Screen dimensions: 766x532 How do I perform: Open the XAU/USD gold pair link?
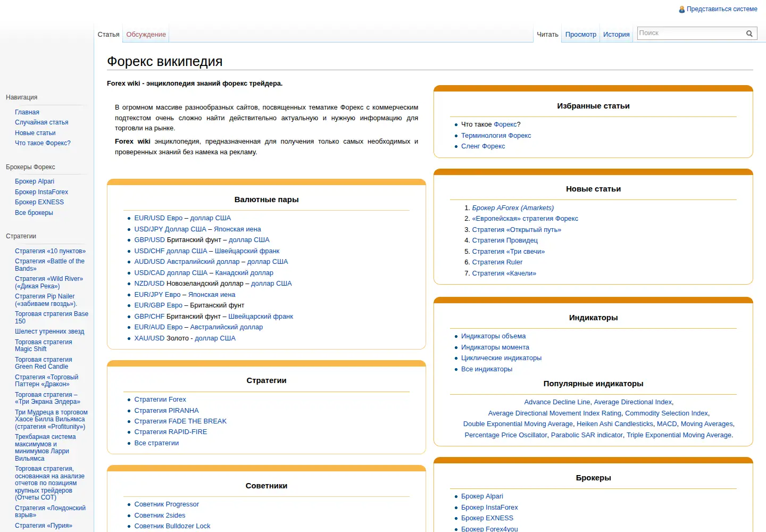[149, 338]
